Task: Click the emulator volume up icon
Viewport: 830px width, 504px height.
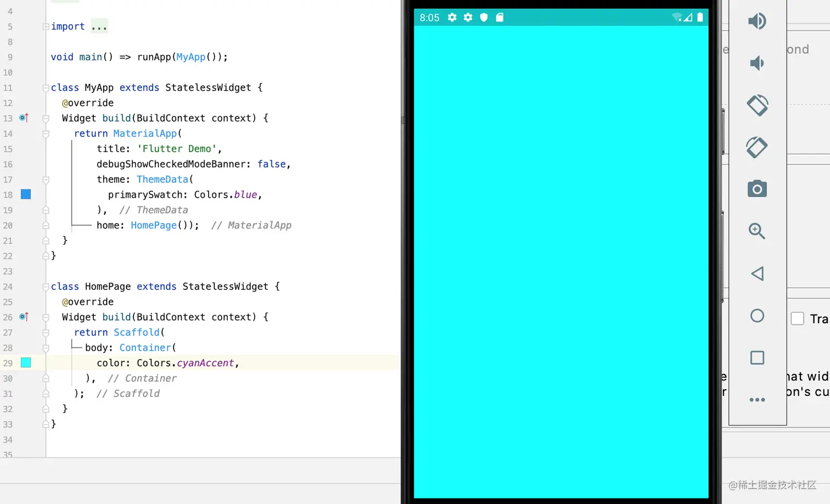Action: [757, 21]
